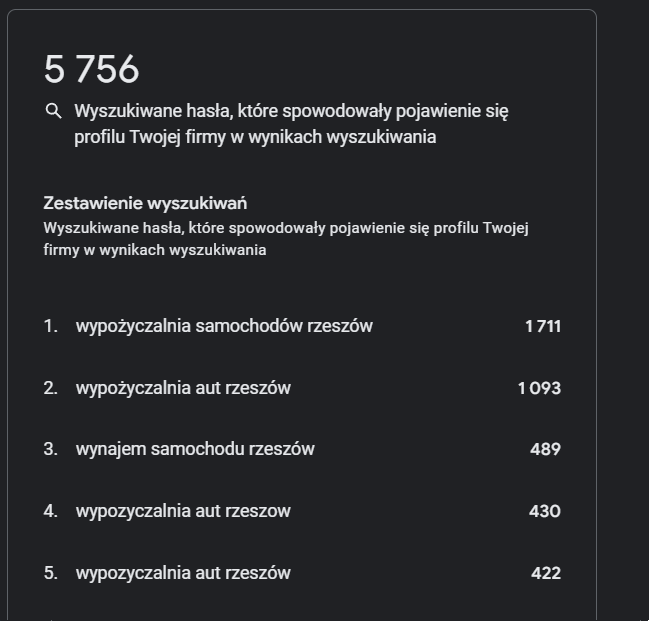This screenshot has height=628, width=649.
Task: Open the 'wynajem samochodu rzeszów' search term
Action: (195, 449)
